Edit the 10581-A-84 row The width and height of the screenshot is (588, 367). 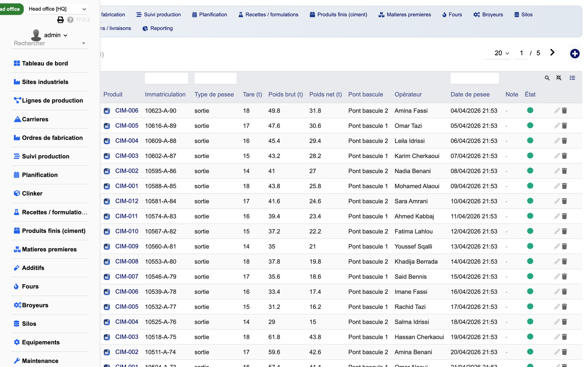click(557, 201)
